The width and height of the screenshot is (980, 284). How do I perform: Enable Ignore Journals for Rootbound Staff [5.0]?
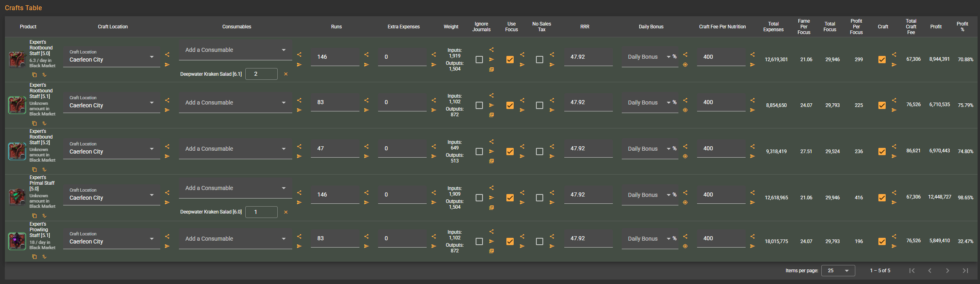479,60
